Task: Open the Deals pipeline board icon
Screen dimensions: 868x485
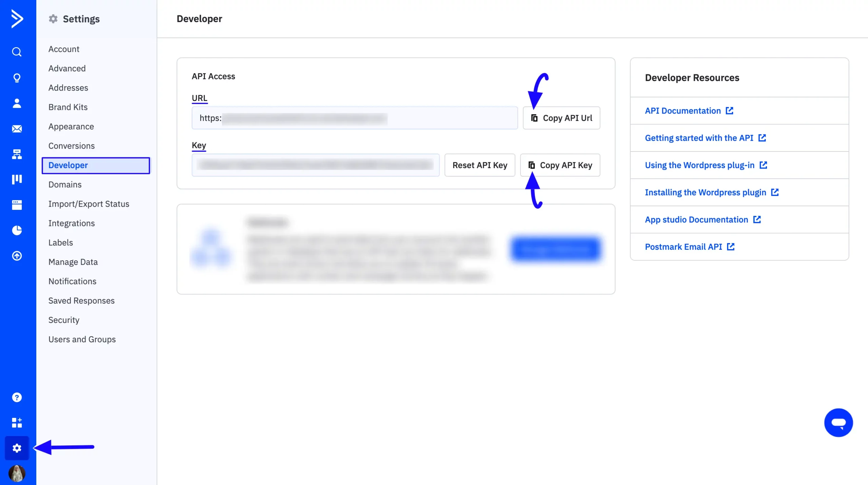Action: 17,179
